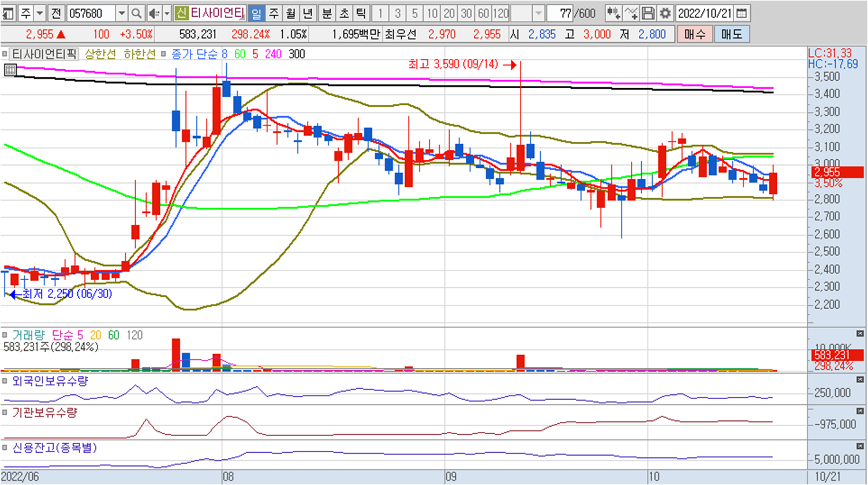The image size is (868, 485).
Task: Click the candlestick chart type icon
Action: pos(613,13)
